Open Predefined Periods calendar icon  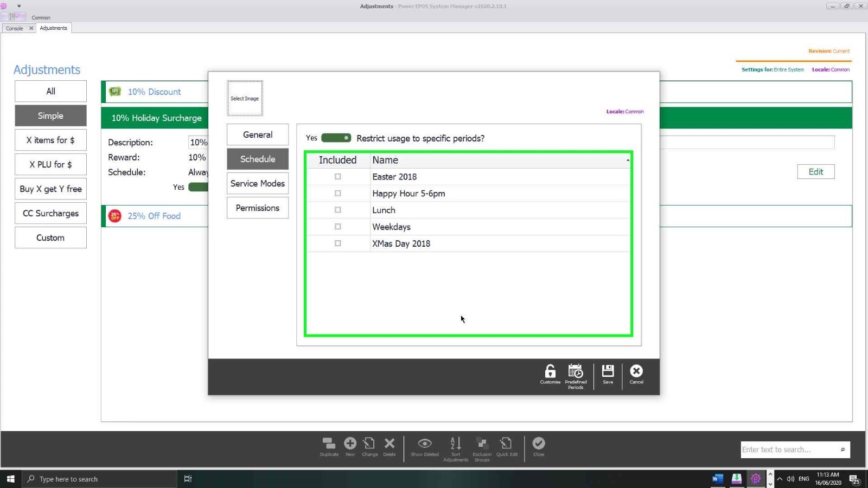(x=576, y=376)
